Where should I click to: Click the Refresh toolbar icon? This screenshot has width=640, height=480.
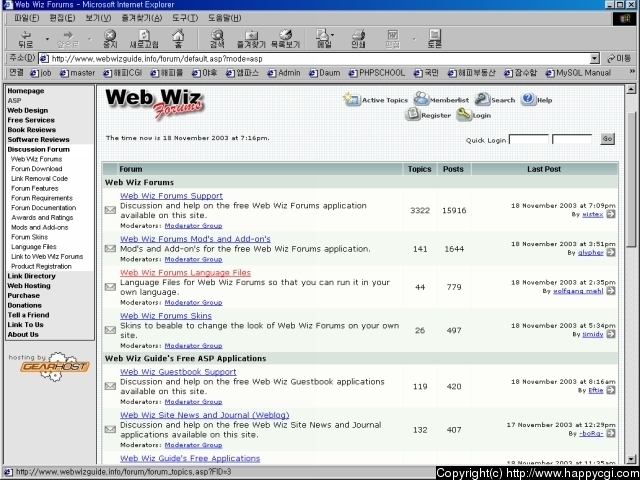[x=144, y=39]
